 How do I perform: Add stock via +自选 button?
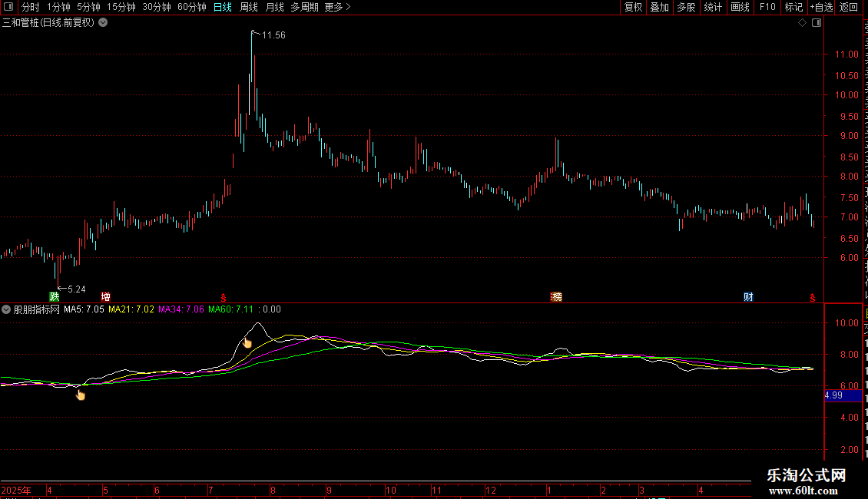tap(821, 7)
